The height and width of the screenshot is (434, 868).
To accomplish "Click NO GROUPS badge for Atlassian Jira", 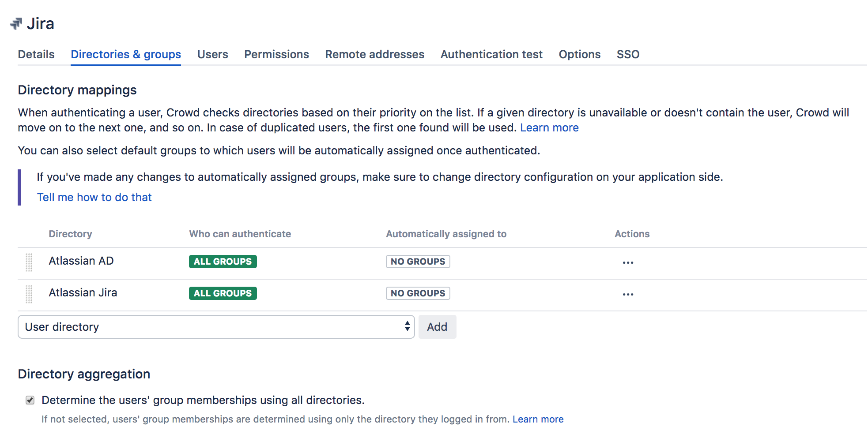I will click(418, 293).
